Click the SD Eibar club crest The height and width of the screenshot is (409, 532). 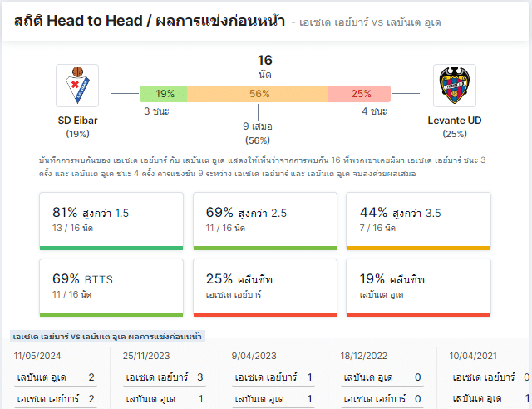pos(77,86)
